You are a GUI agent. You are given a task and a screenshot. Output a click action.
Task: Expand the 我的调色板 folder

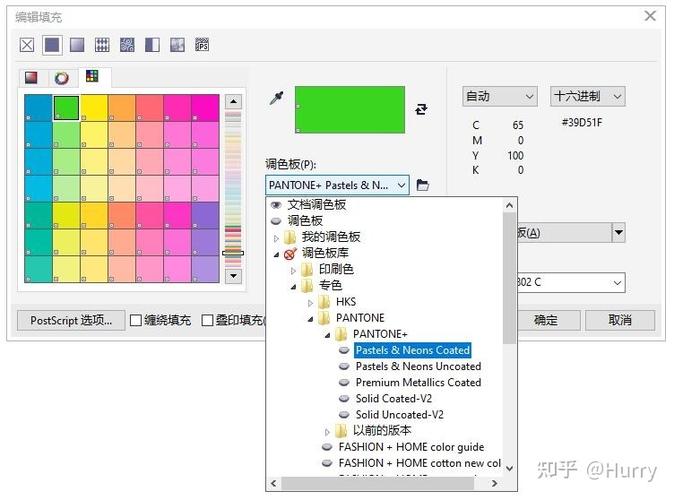pos(276,237)
